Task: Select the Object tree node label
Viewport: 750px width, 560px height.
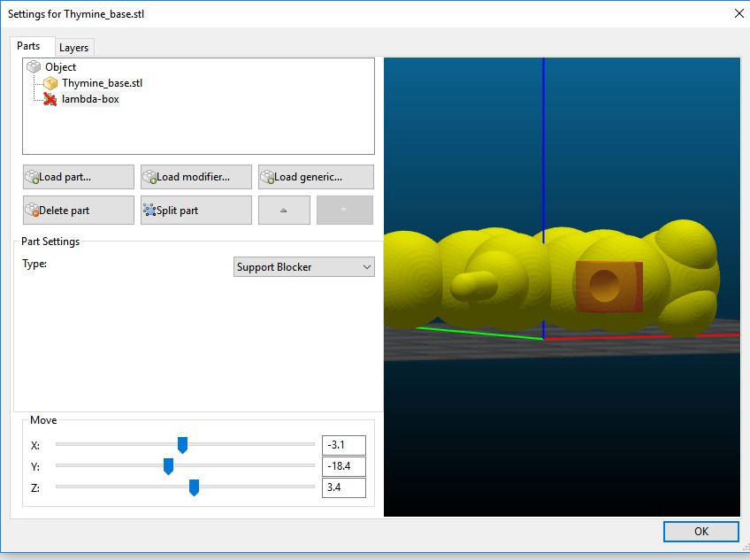Action: [61, 67]
